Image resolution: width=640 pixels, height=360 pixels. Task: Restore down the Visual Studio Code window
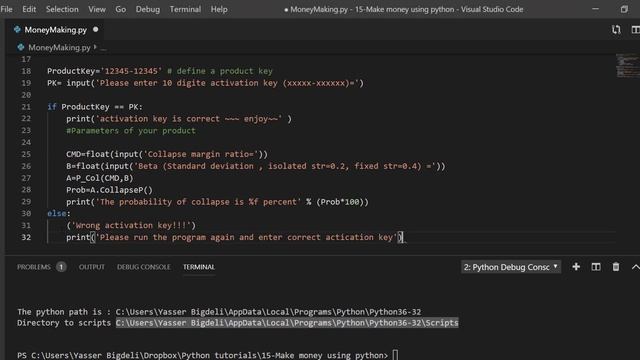[x=624, y=9]
